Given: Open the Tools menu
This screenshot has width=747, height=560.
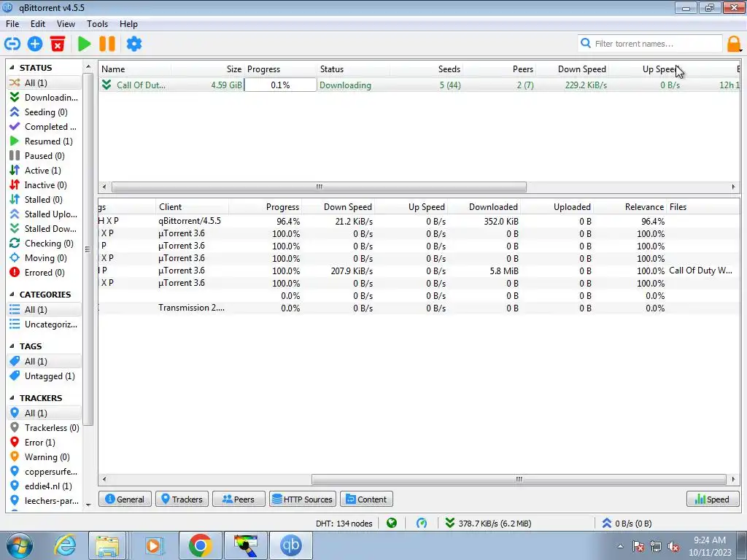Looking at the screenshot, I should click(97, 24).
